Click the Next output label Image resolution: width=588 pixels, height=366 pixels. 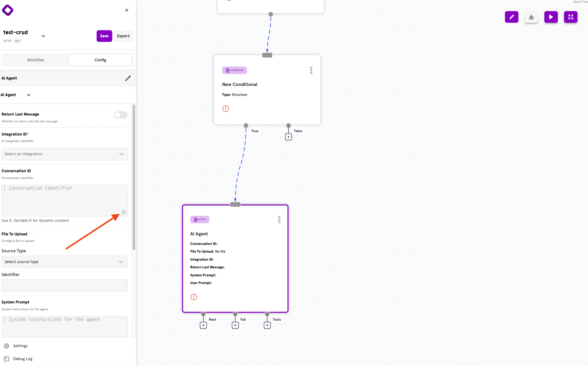click(x=212, y=319)
